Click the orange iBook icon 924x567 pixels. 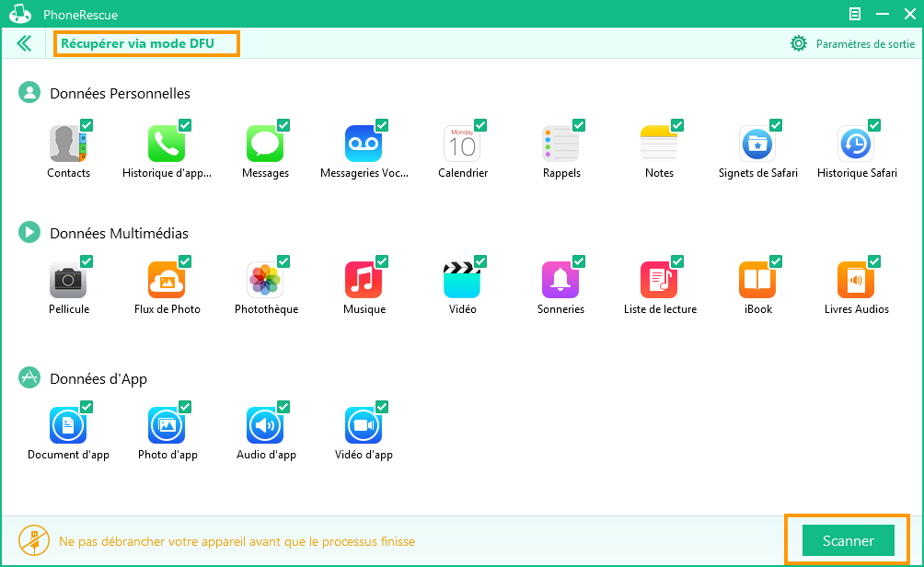click(x=757, y=280)
